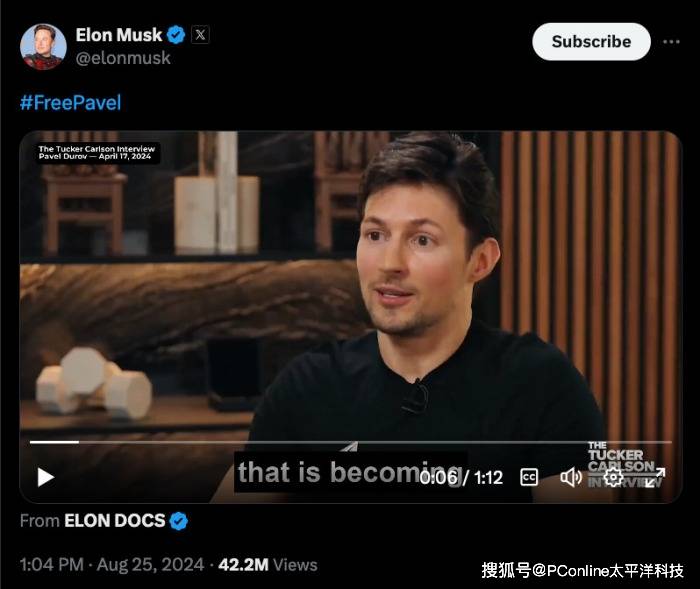This screenshot has height=589, width=700.
Task: Open the #FreePavel hashtag link
Action: [x=71, y=103]
